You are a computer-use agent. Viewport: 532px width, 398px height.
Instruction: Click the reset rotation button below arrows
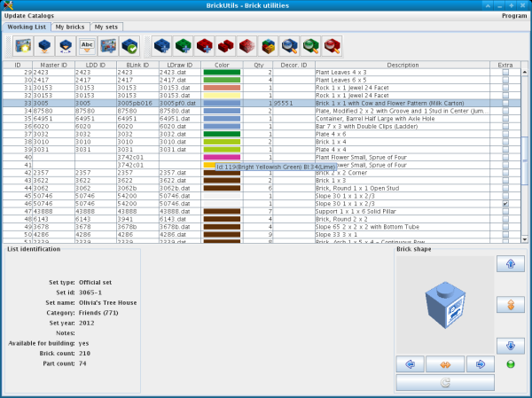tap(445, 383)
